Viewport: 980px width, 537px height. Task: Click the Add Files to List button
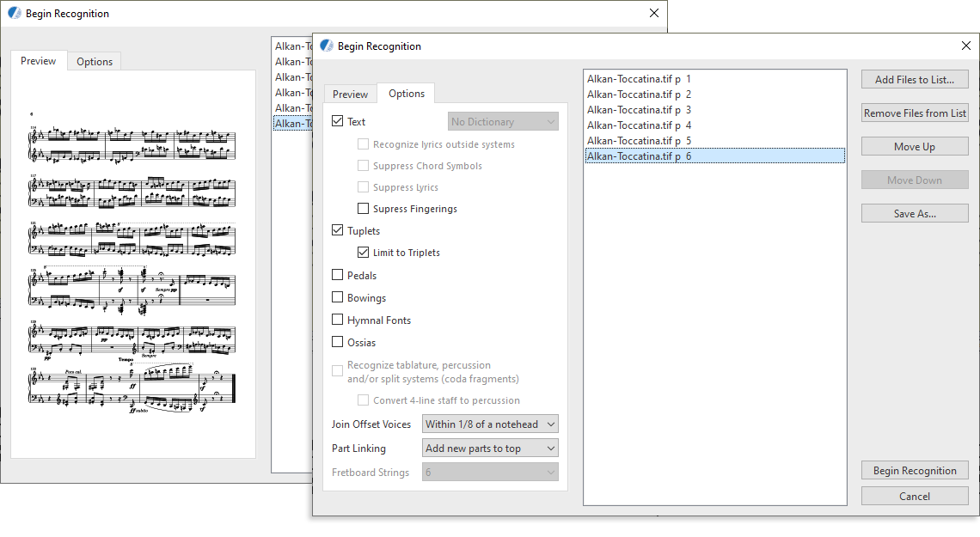915,79
